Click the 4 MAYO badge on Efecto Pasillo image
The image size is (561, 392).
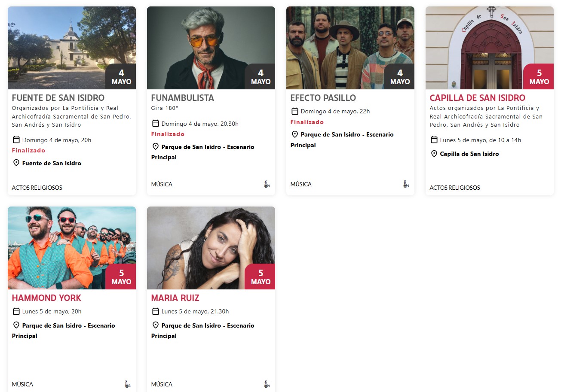399,76
